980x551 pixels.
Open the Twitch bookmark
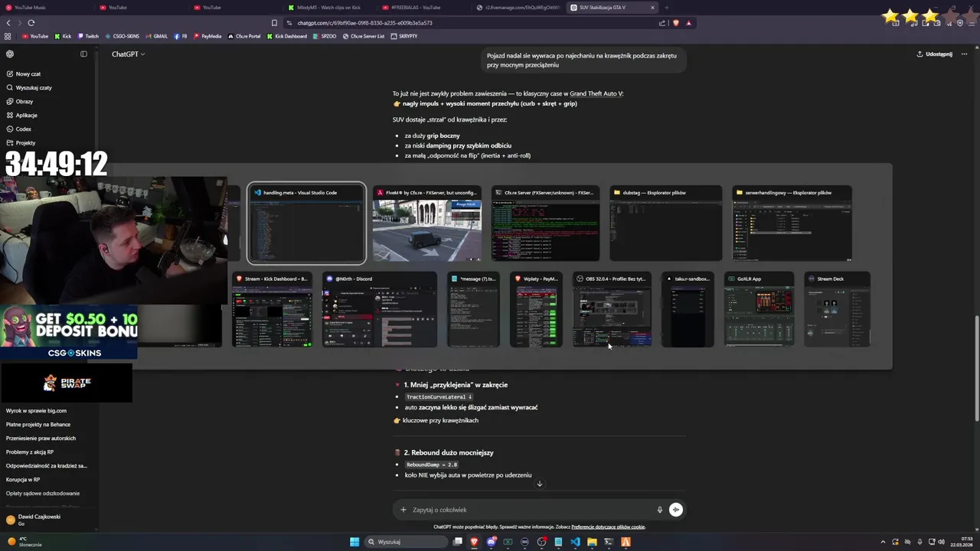pyautogui.click(x=88, y=36)
